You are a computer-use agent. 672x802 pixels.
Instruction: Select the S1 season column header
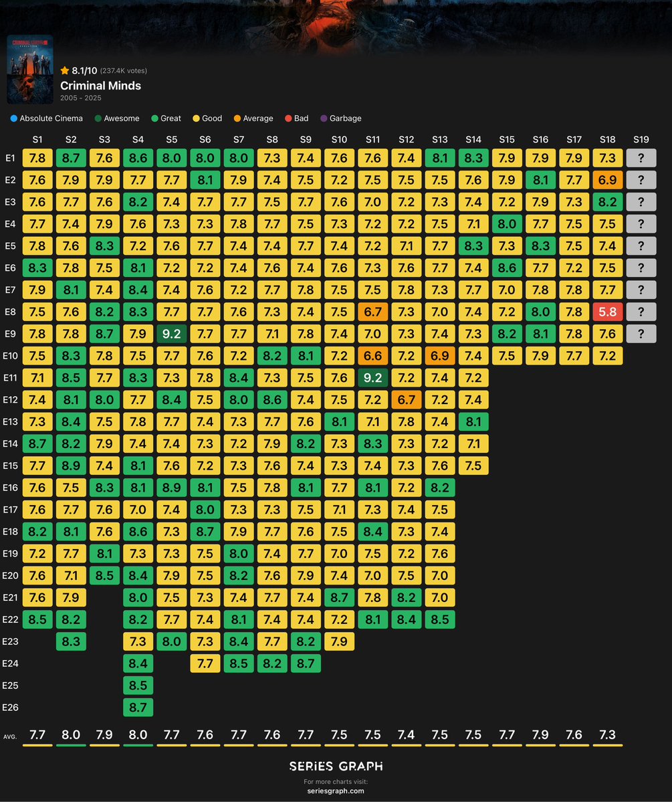37,139
